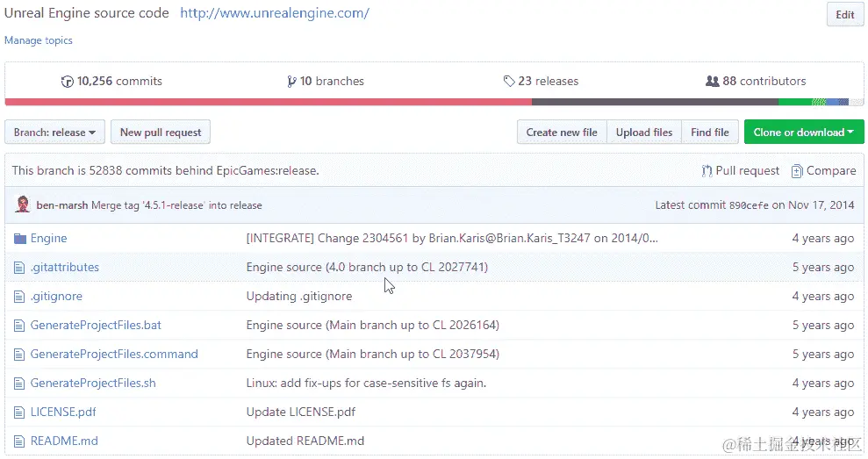Click the Edit description button

pyautogui.click(x=845, y=15)
